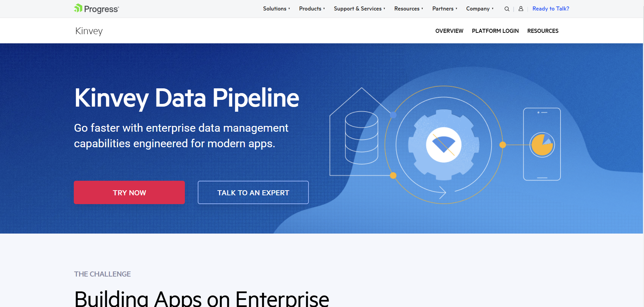Open the PLATFORM LOGIN tab
644x307 pixels.
495,31
